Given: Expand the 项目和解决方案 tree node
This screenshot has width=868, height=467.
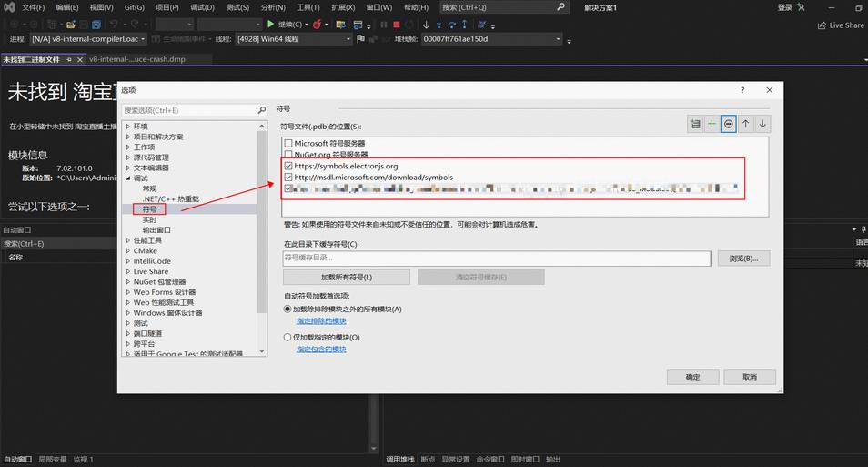Looking at the screenshot, I should click(128, 137).
